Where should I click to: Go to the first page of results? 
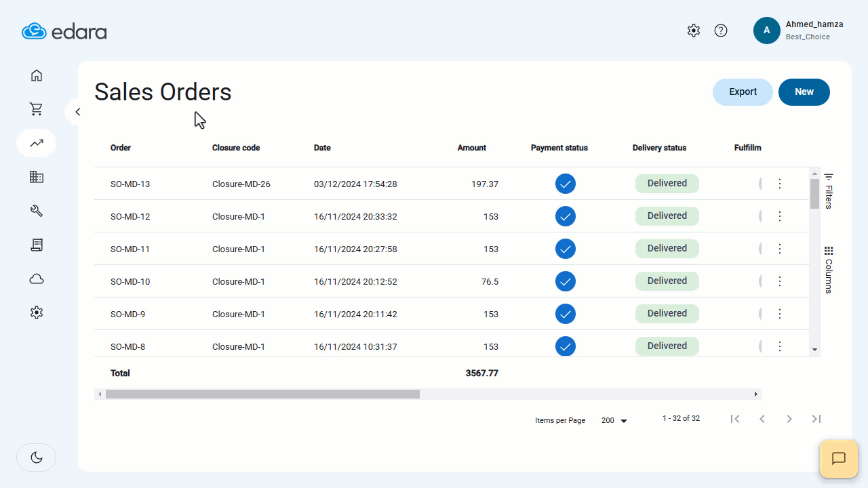(735, 419)
